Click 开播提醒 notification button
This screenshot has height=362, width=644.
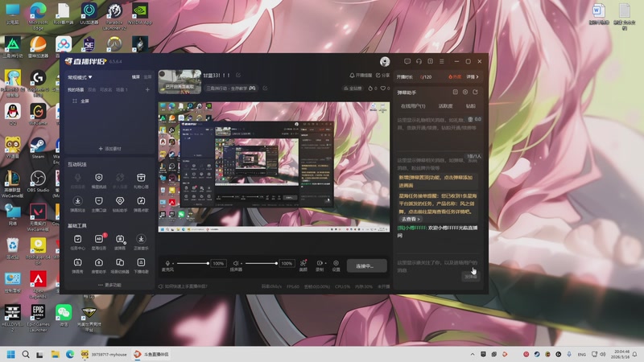(x=361, y=76)
